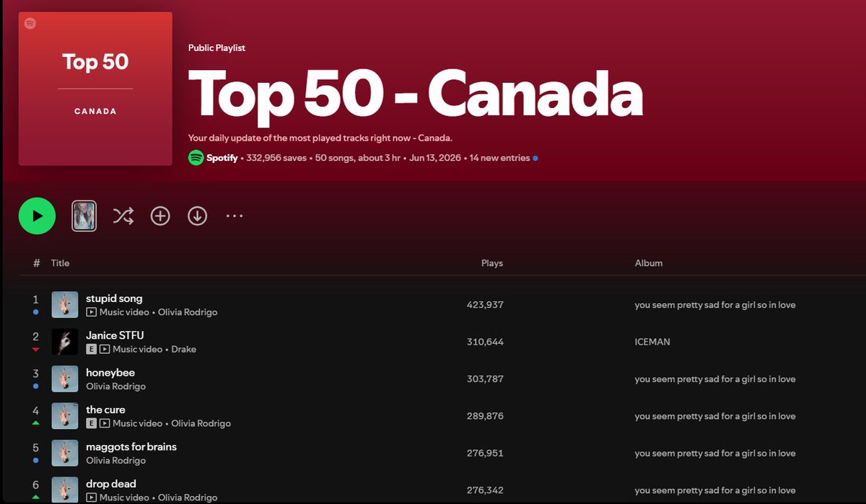Click the Plays column header

pyautogui.click(x=492, y=263)
